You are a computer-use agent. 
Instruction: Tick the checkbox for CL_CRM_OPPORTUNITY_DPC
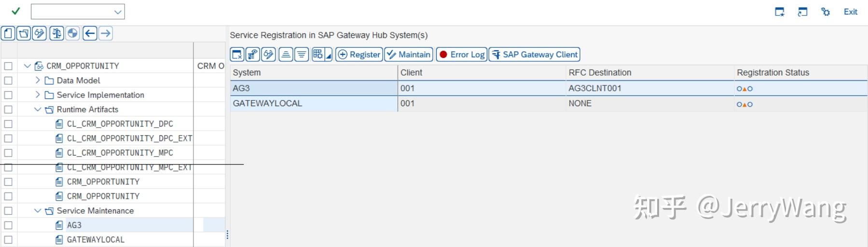tap(8, 124)
